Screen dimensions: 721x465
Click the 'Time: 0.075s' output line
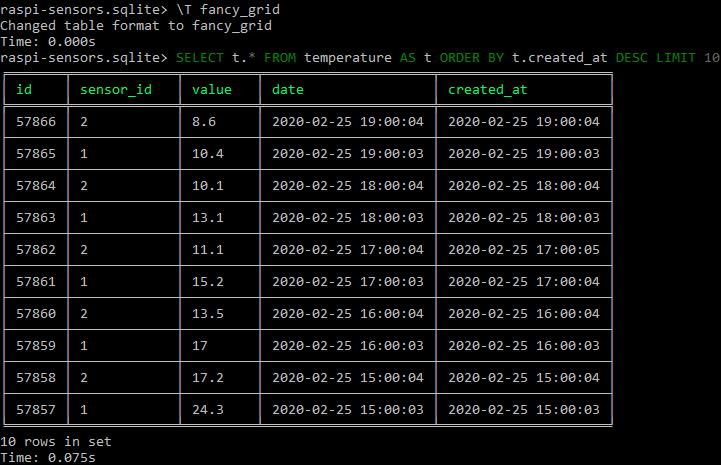tap(48, 458)
